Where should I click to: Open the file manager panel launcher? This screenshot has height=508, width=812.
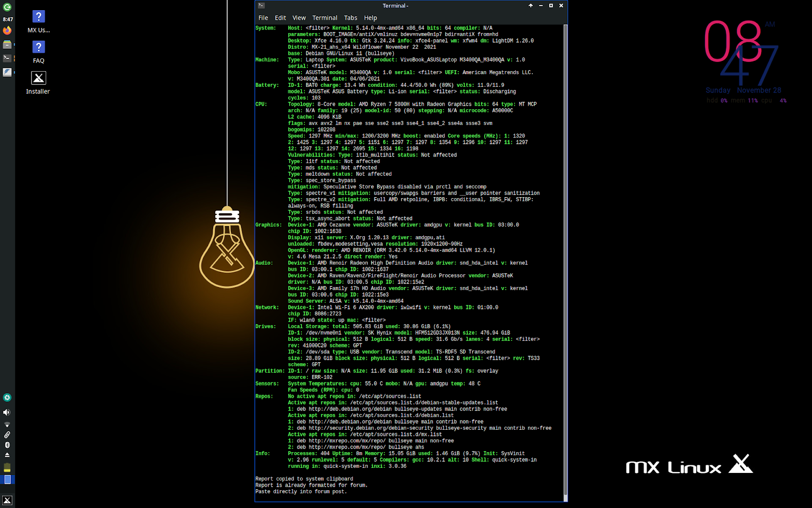click(x=7, y=45)
